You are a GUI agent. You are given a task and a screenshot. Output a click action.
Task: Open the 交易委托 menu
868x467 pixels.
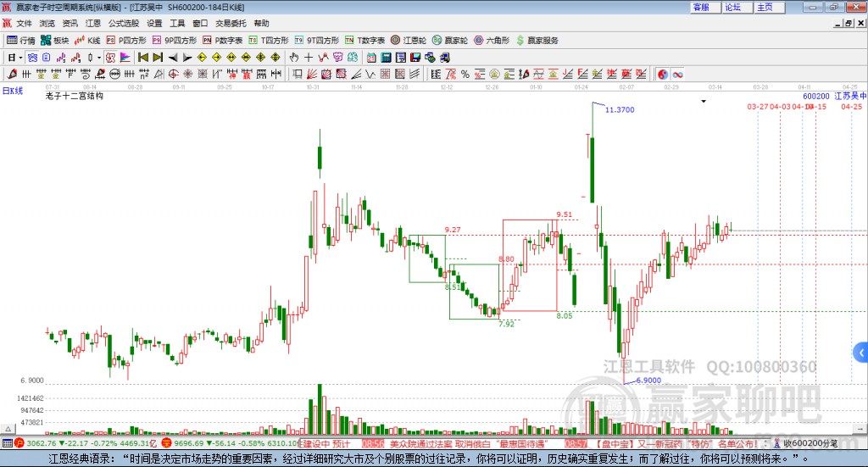(x=231, y=23)
